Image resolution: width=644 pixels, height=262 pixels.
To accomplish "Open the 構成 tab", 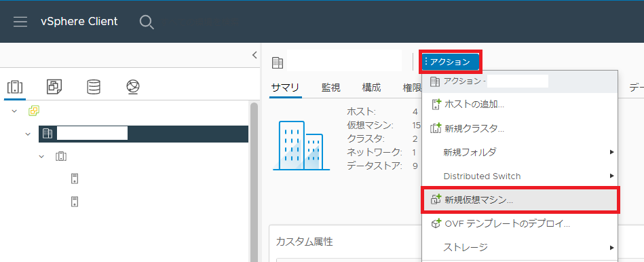I will (x=372, y=88).
